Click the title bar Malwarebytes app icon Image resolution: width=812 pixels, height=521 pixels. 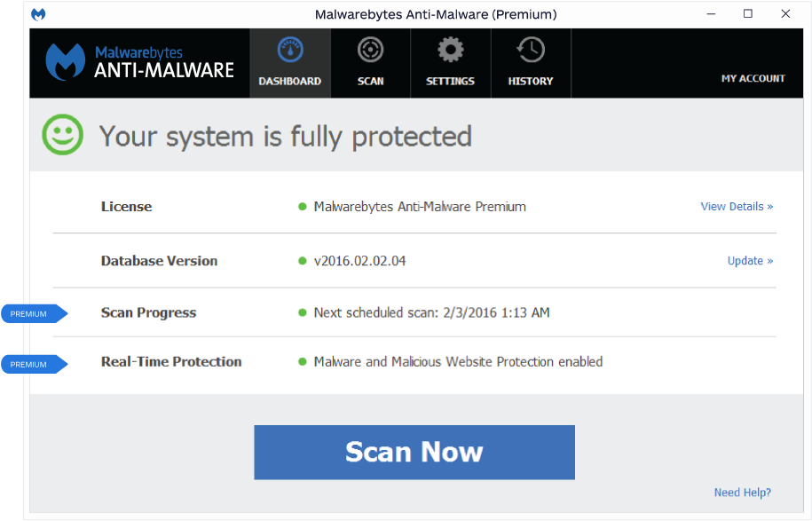(38, 14)
